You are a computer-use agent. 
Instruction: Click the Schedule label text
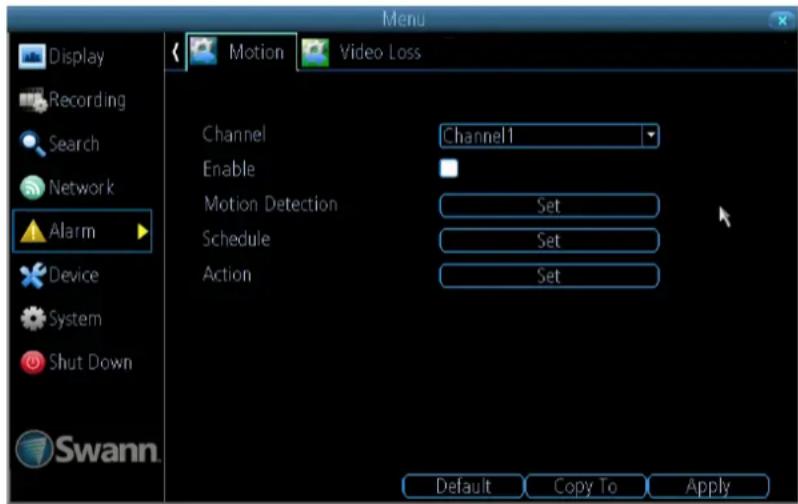coord(236,239)
